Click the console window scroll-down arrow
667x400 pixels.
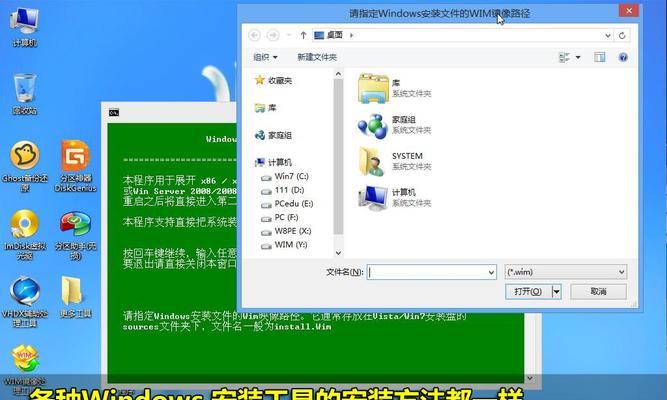530,378
